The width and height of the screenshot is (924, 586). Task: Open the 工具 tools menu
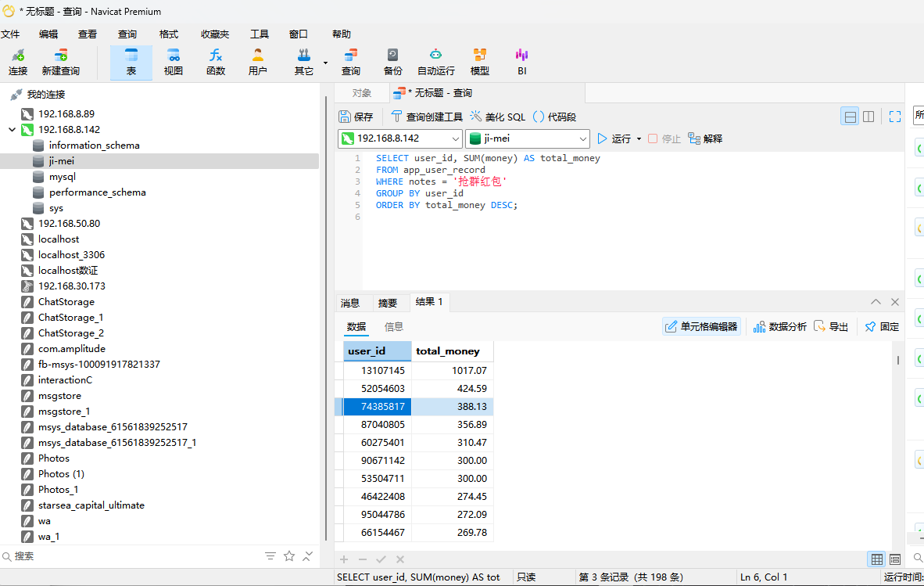point(260,34)
